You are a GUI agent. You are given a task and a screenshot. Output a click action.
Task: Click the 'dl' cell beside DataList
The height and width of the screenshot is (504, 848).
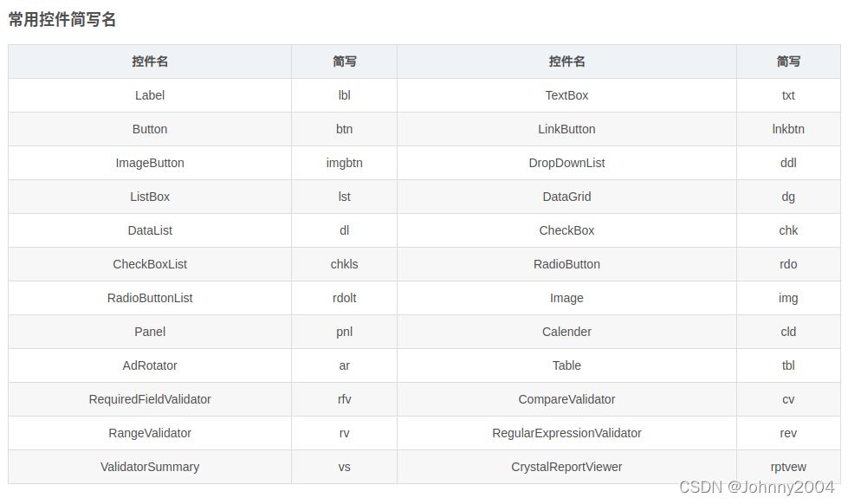point(344,230)
